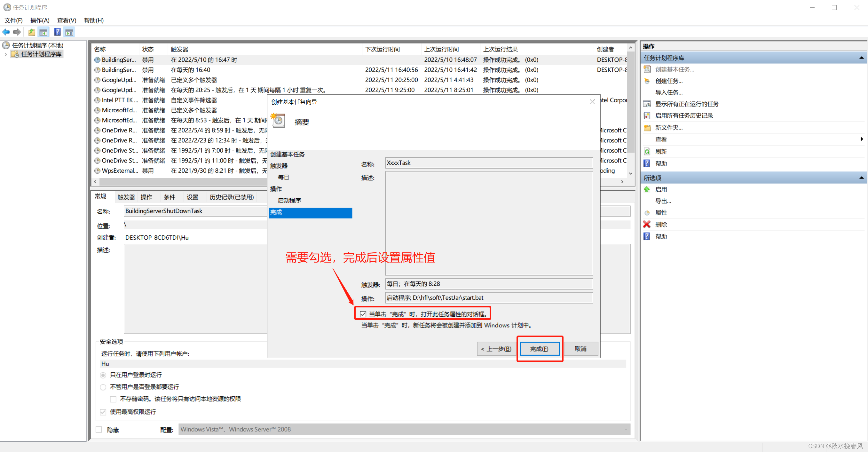This screenshot has height=452, width=868.
Task: Close the 创建基本任务向导 dialog
Action: click(592, 102)
